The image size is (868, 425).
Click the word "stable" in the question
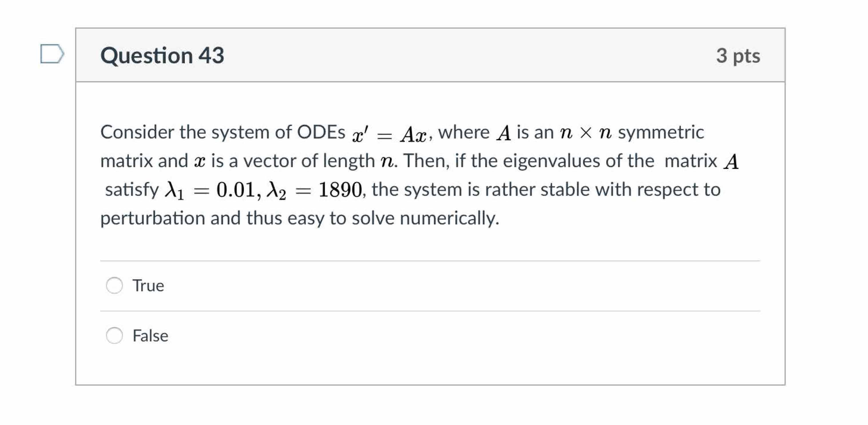[x=565, y=189]
